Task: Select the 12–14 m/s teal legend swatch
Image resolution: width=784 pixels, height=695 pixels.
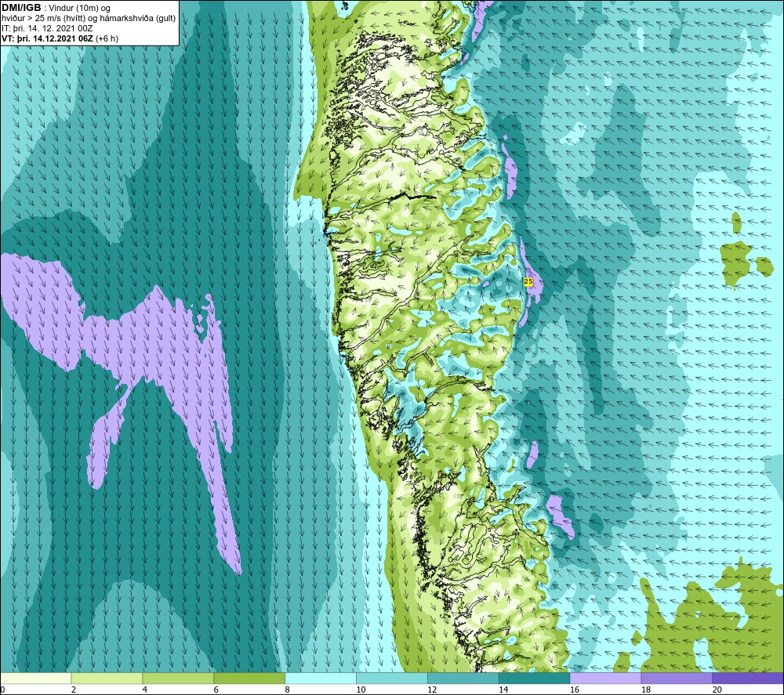Action: (x=463, y=678)
